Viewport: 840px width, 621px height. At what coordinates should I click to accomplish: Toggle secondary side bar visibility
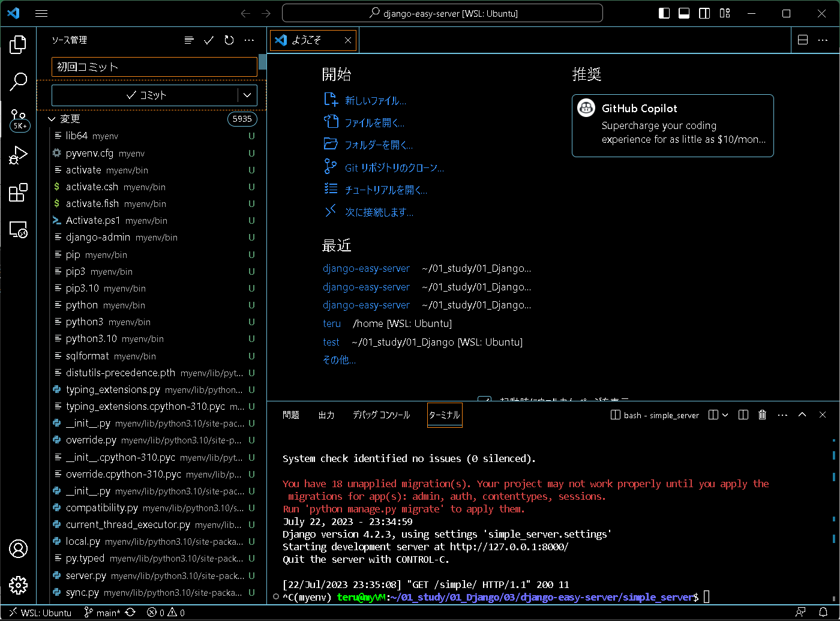coord(704,13)
